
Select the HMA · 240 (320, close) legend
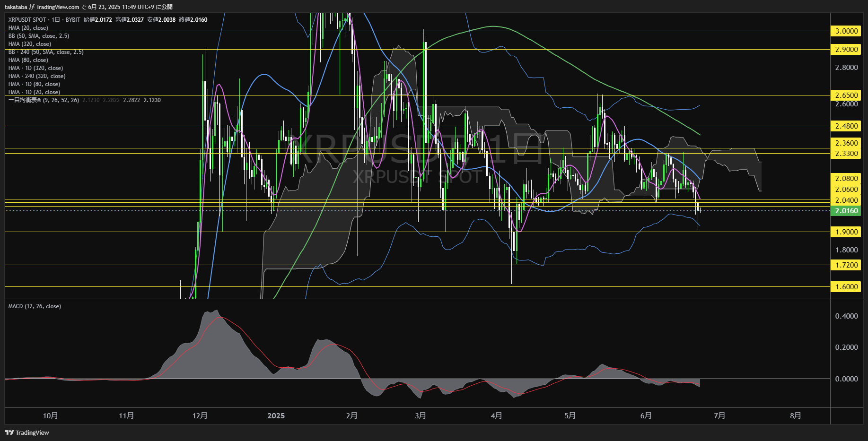[x=37, y=76]
